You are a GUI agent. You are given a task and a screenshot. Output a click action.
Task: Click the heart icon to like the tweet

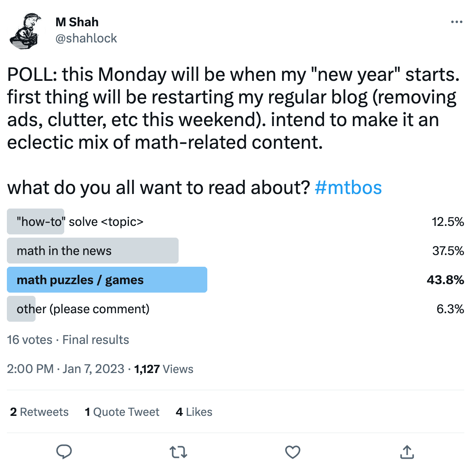point(293,452)
